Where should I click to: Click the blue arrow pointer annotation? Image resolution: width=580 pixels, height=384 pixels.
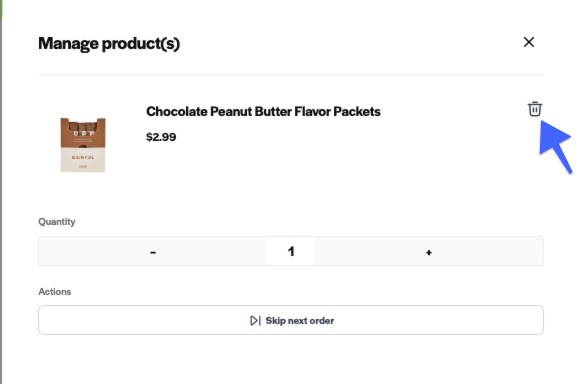(556, 146)
